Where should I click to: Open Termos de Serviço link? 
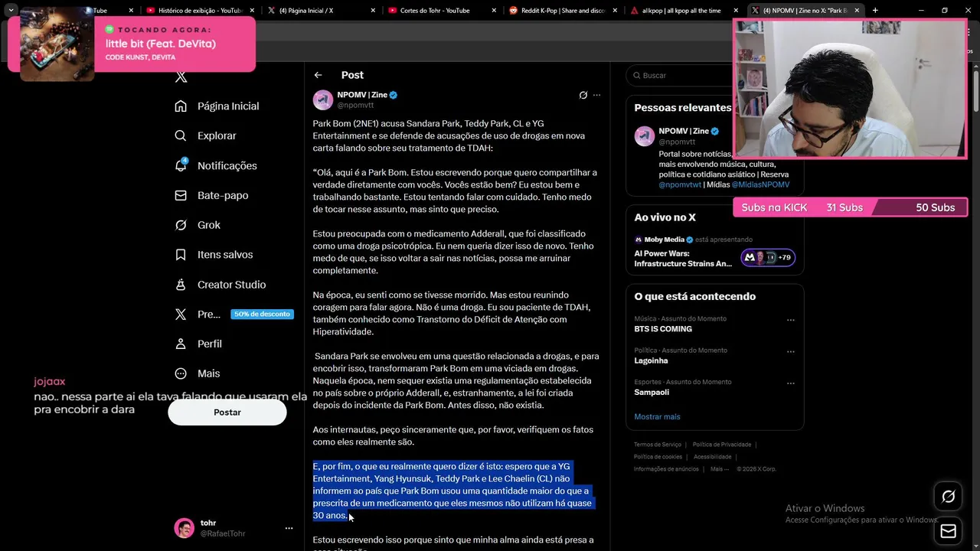(x=658, y=445)
